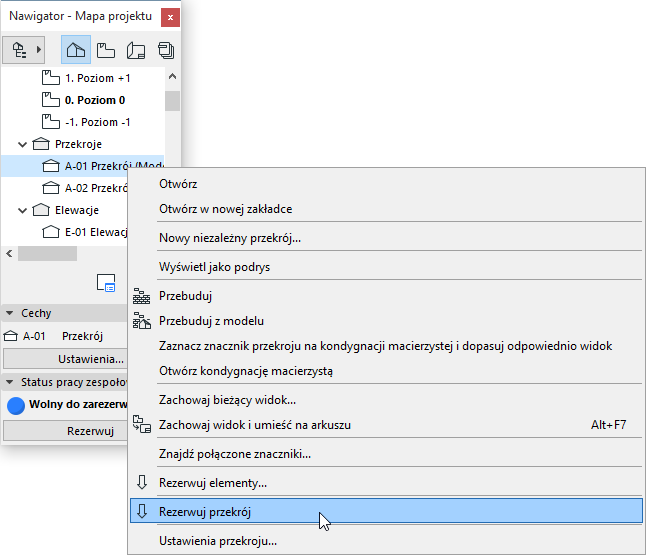Choose the highlighted Rezerwuj przekrój entry
This screenshot has width=646, height=555.
tap(386, 511)
